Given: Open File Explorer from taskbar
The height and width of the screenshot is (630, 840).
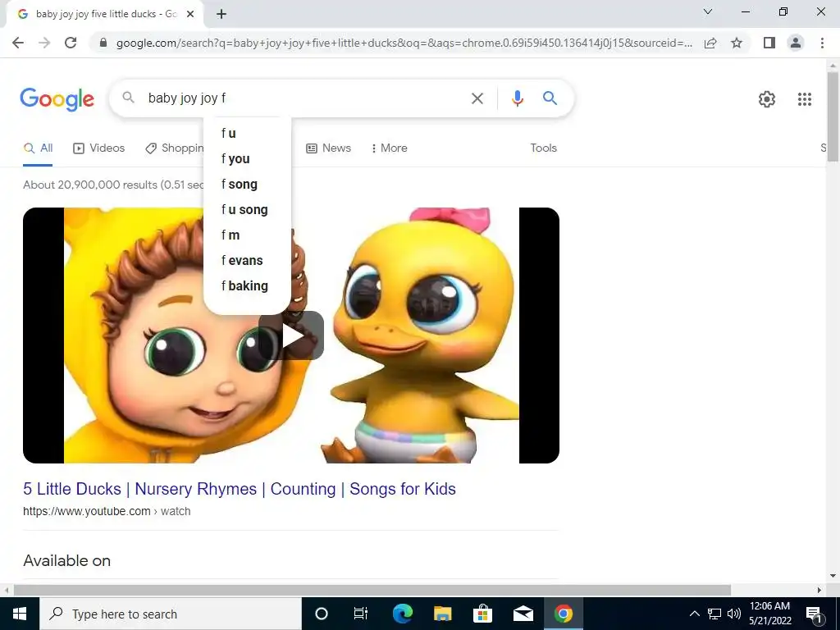Looking at the screenshot, I should 442,614.
